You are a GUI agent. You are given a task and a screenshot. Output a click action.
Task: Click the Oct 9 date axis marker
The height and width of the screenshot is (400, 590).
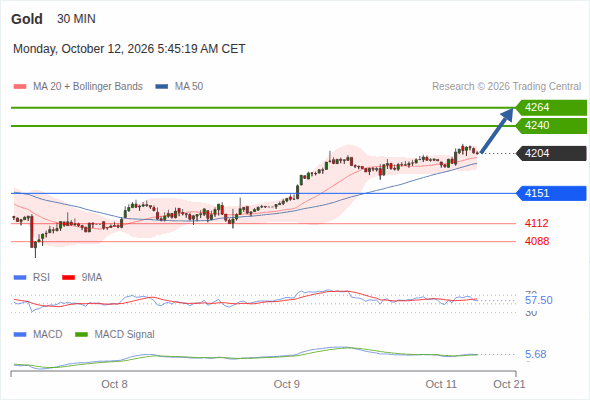coord(287,384)
